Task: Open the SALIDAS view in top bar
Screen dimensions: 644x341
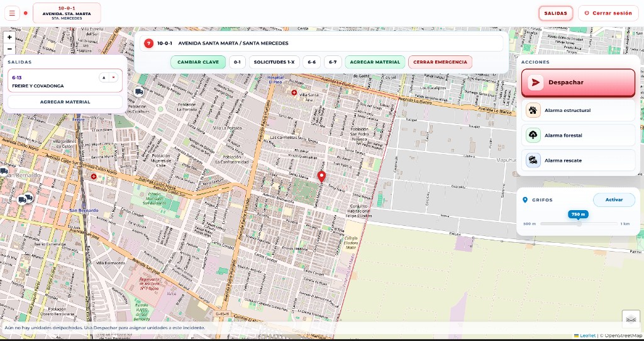Action: pos(556,13)
